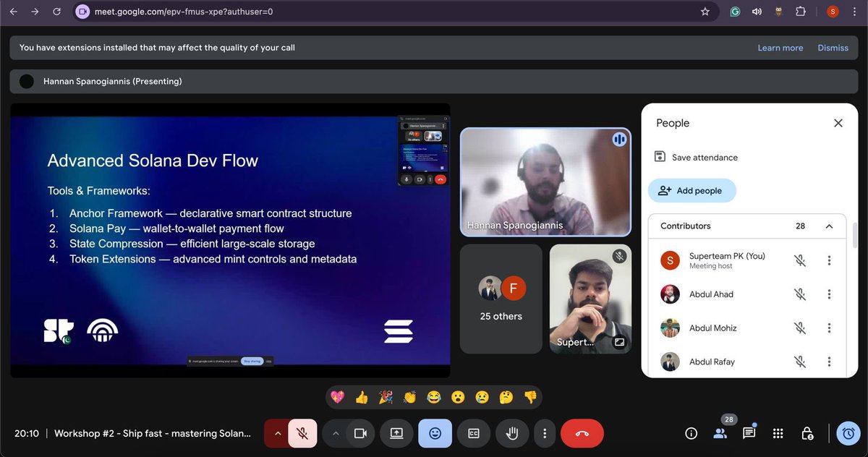Viewport: 868px width, 457px height.
Task: Mute Superteam PK in People list
Action: (x=800, y=260)
